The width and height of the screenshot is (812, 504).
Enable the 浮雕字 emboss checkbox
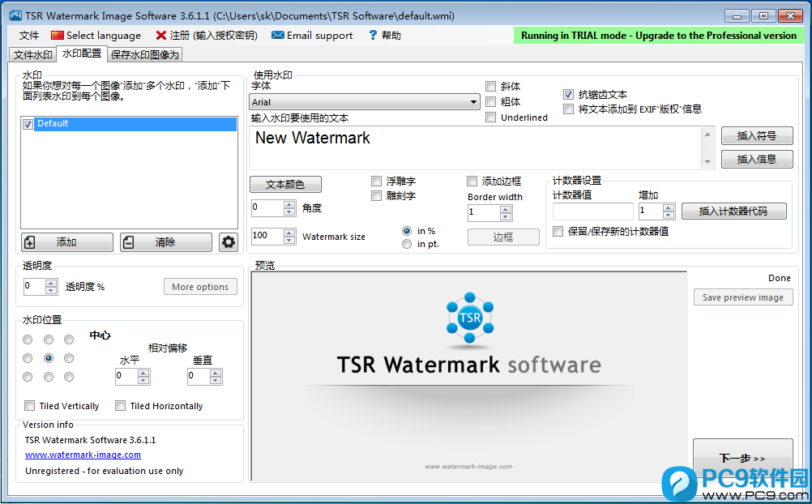[x=377, y=182]
